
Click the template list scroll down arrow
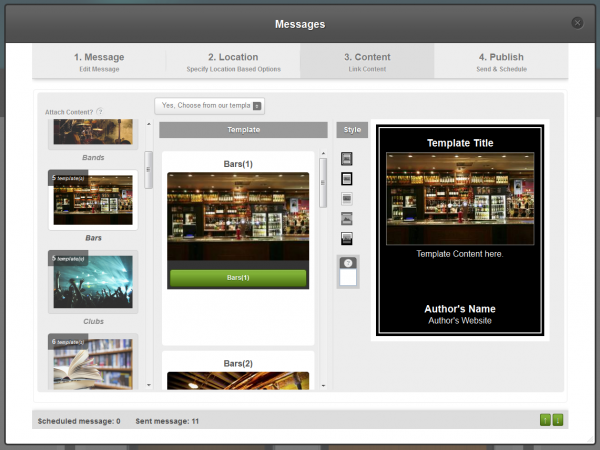tap(323, 384)
